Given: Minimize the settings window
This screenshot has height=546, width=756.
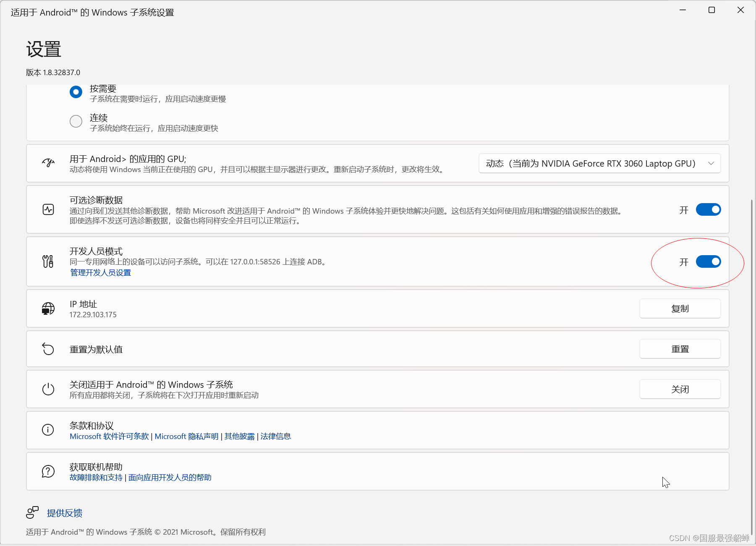Looking at the screenshot, I should coord(683,10).
